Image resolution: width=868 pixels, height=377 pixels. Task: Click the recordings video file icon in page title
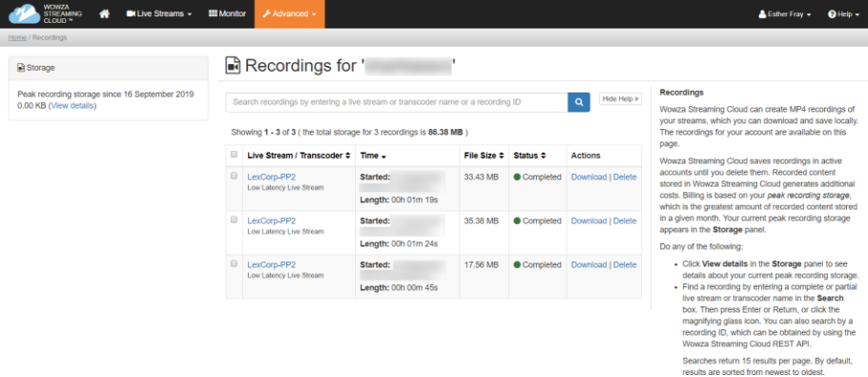233,66
